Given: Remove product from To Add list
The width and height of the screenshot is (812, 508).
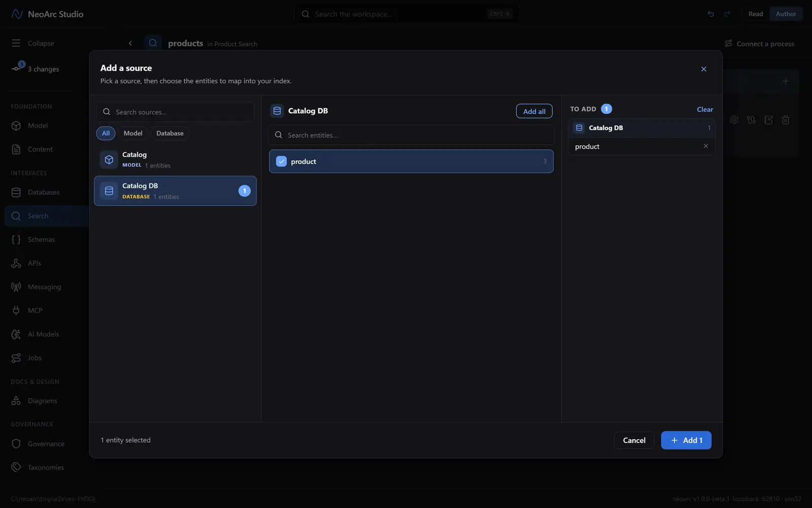Looking at the screenshot, I should (705, 146).
